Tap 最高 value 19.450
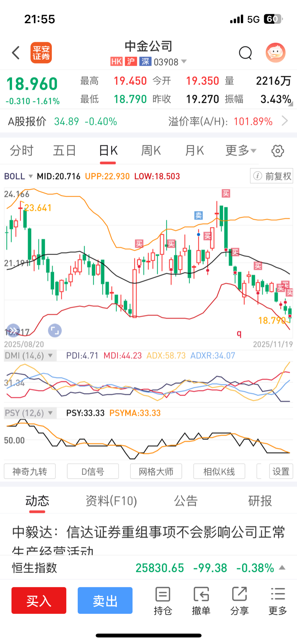This screenshot has height=644, width=297. [130, 81]
